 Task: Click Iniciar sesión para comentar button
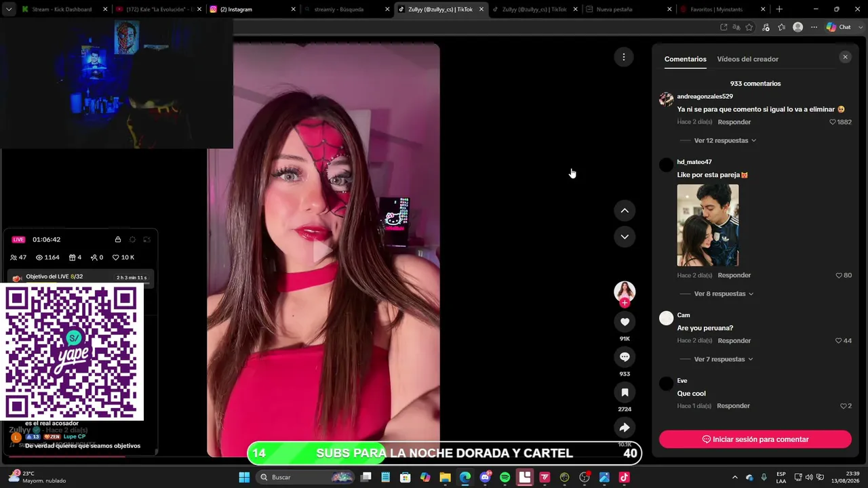click(x=755, y=439)
